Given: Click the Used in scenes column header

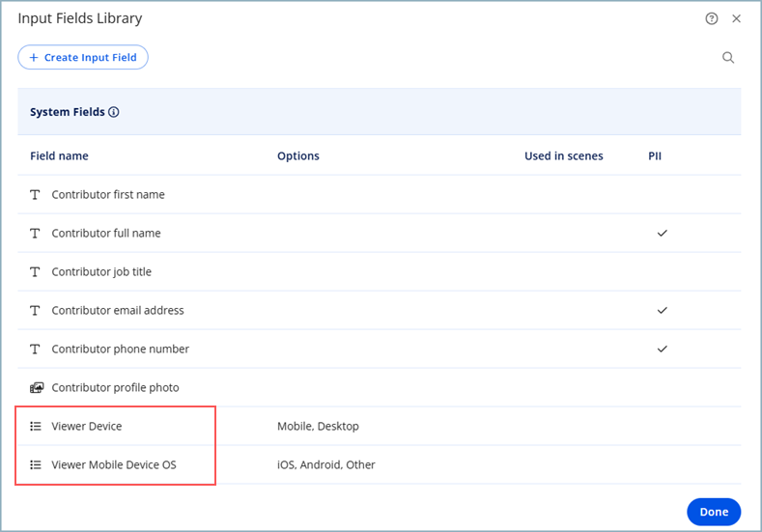Looking at the screenshot, I should click(x=563, y=156).
